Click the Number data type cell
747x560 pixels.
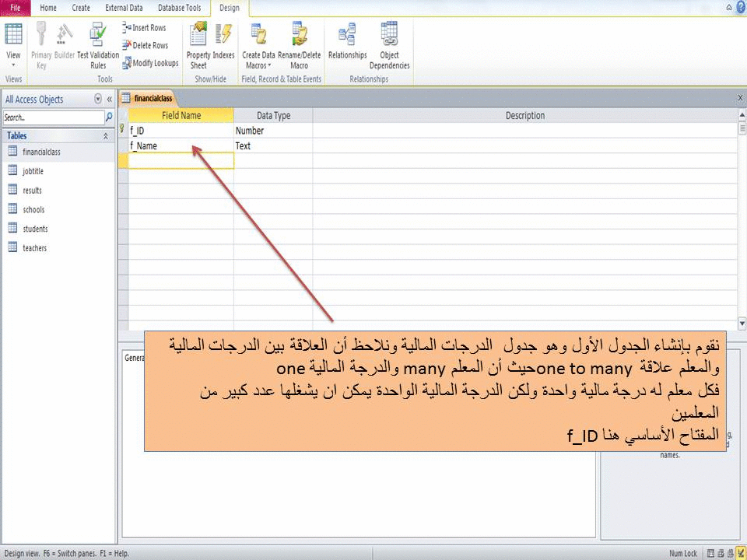pos(273,131)
